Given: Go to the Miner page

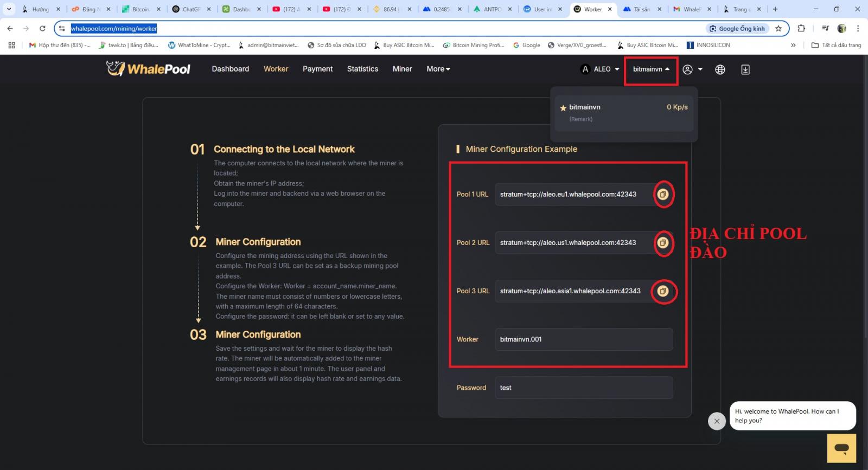Looking at the screenshot, I should (403, 69).
